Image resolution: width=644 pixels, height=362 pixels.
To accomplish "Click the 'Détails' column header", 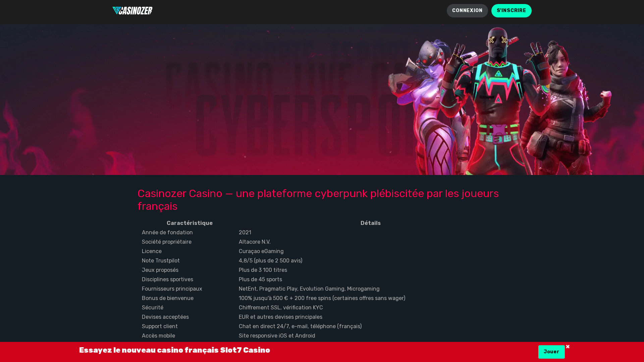I will 371,223.
